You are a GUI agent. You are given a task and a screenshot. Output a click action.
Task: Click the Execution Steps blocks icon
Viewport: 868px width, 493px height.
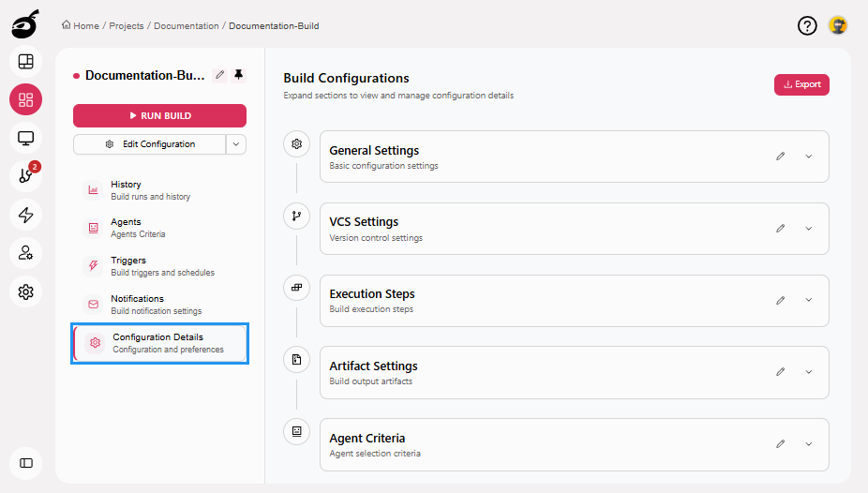297,288
